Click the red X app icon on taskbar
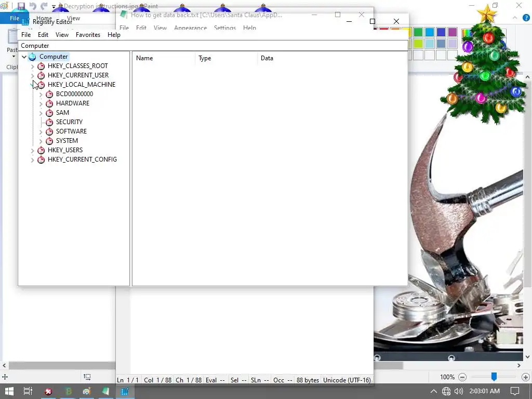Image resolution: width=532 pixels, height=399 pixels. coord(48,391)
